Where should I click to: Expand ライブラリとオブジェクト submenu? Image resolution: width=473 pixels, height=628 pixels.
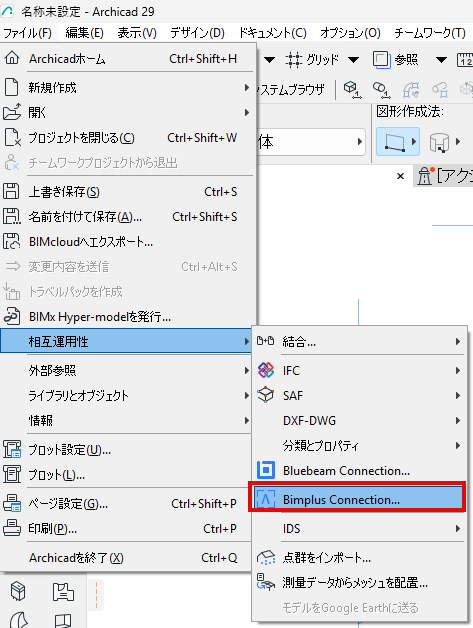click(127, 396)
